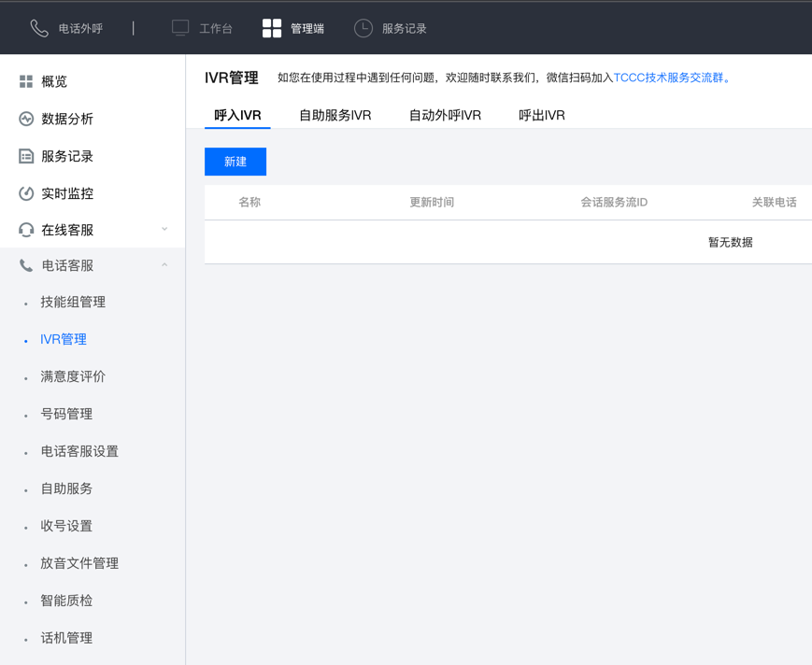812x665 pixels.
Task: Click the real-time monitoring gauge icon
Action: tap(26, 193)
